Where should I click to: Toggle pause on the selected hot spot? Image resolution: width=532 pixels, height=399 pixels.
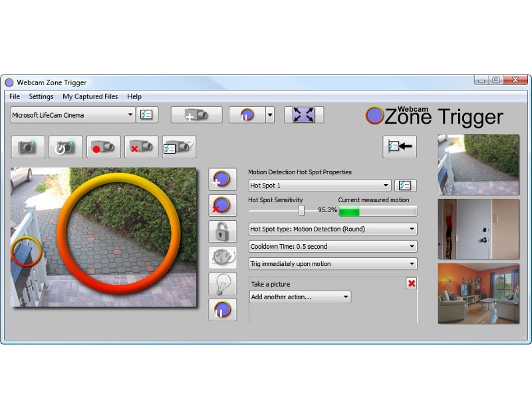coord(222,310)
